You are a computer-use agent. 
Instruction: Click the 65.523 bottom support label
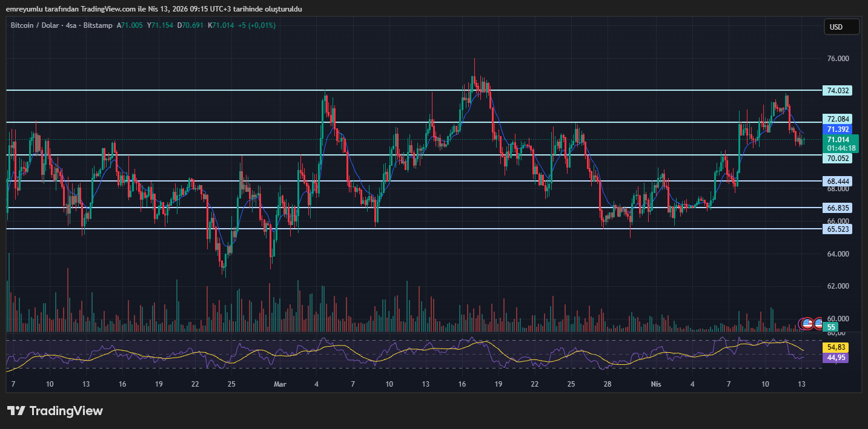[x=838, y=229]
